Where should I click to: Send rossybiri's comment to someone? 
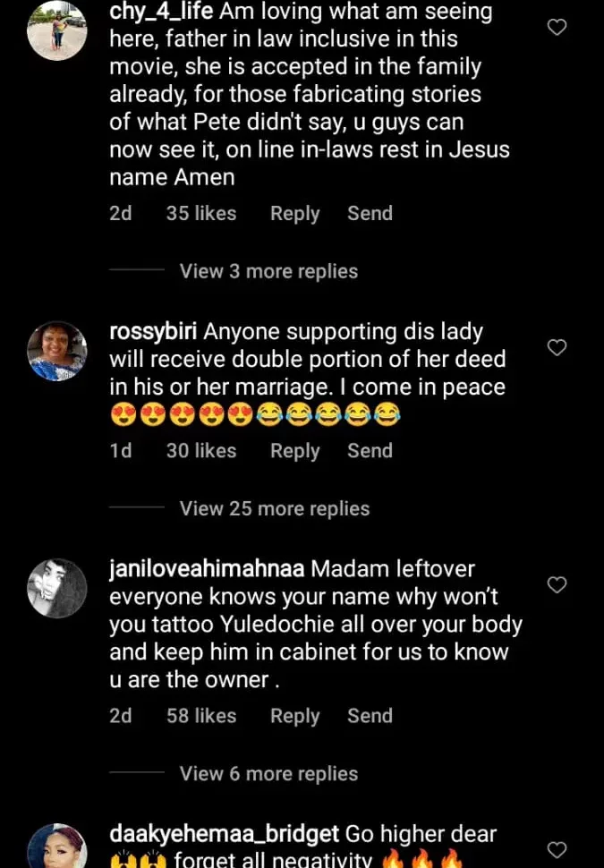(370, 451)
